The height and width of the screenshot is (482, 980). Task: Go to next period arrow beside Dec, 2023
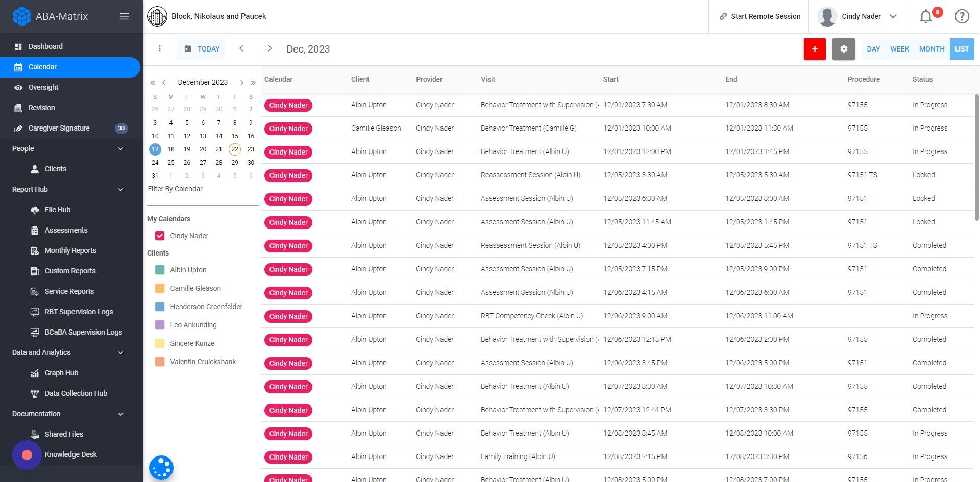[x=269, y=48]
